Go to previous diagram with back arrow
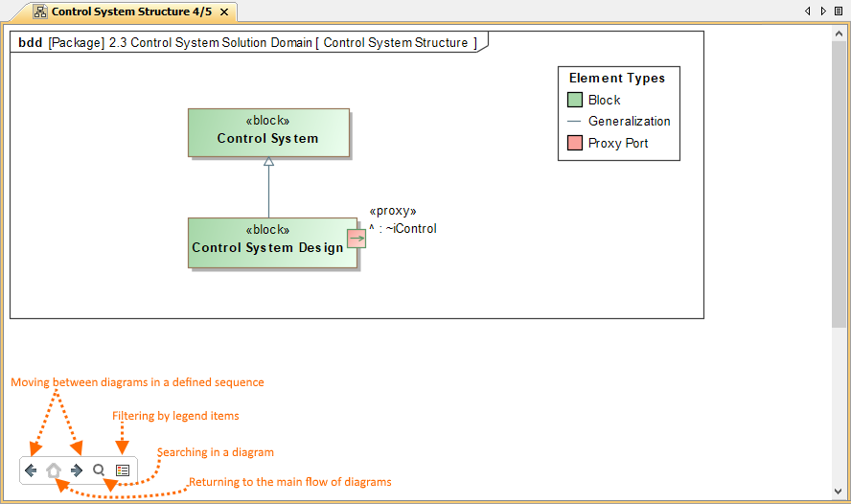Screen dimensions: 851x504 pos(31,470)
